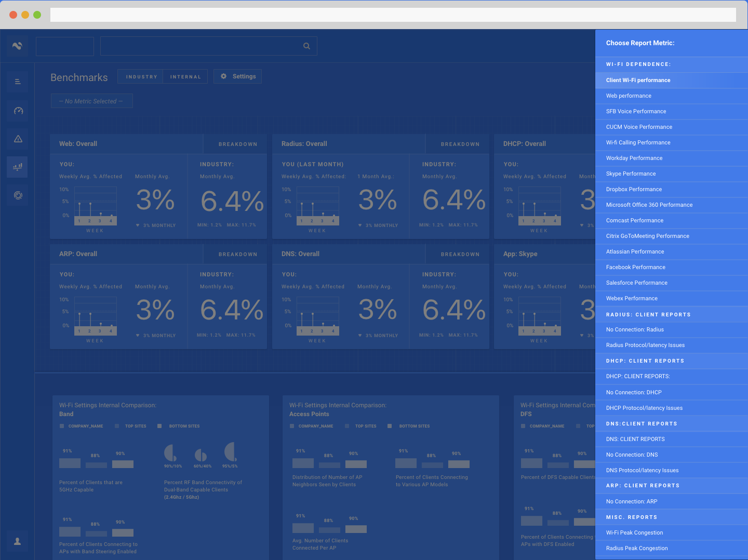Select No Connection: DNS metric
The height and width of the screenshot is (560, 748).
672,455
